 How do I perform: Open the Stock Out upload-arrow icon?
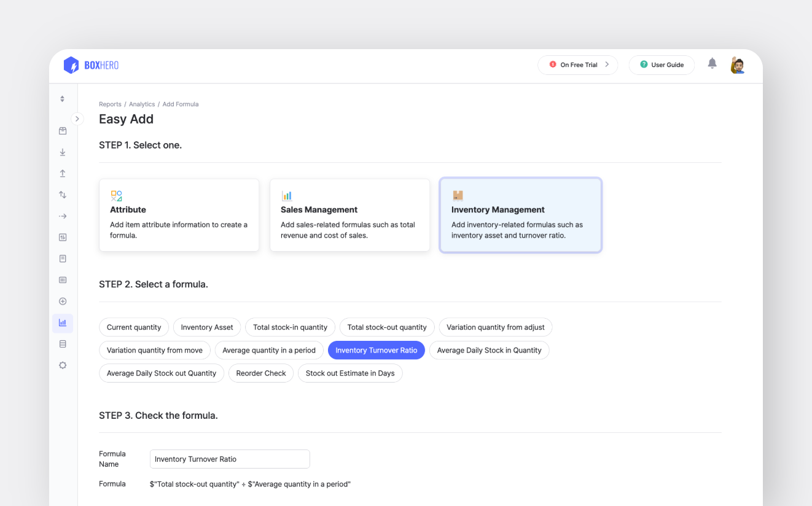pos(63,174)
